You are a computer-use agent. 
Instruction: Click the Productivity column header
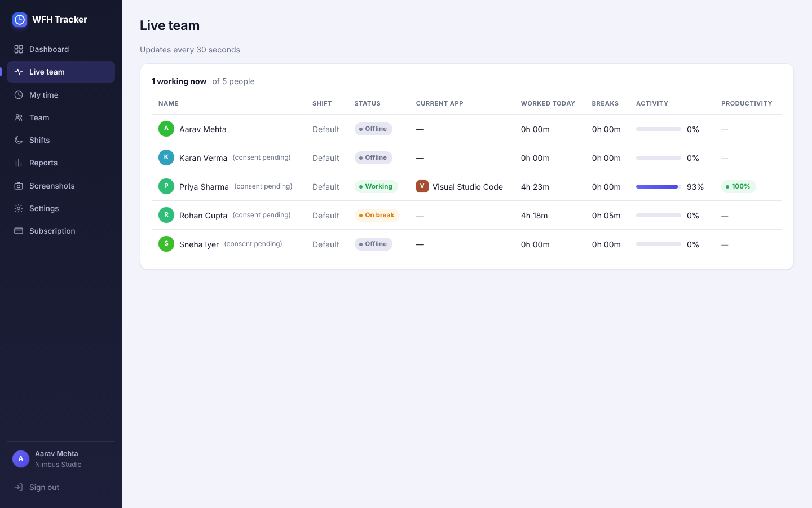tap(747, 103)
